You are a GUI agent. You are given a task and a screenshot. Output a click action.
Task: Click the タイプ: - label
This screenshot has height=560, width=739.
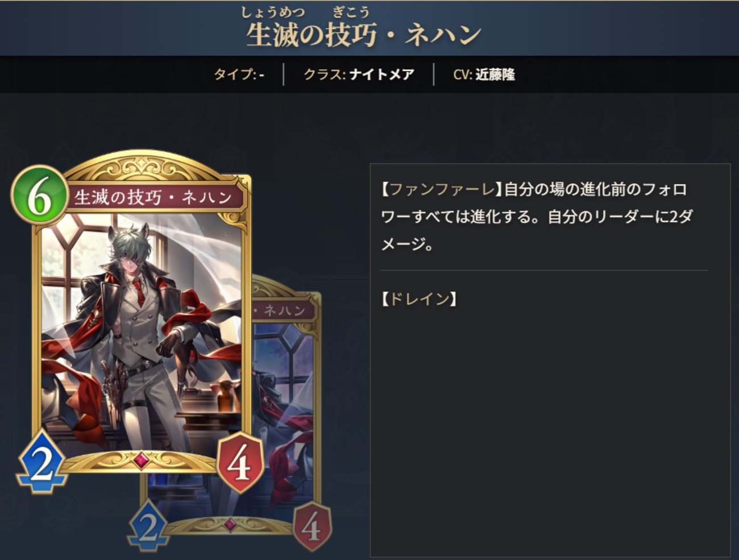coord(239,74)
